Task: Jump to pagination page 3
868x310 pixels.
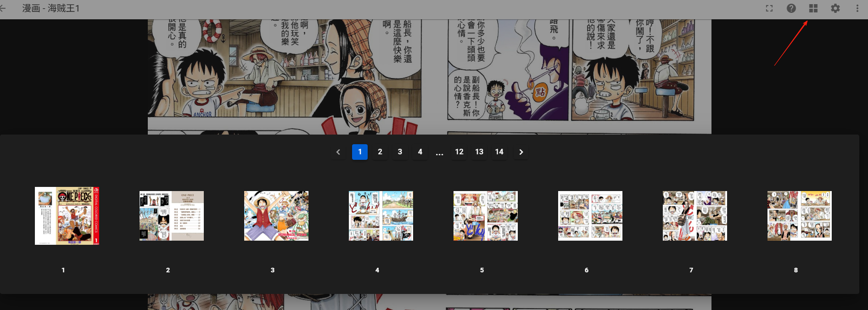Action: click(x=400, y=152)
